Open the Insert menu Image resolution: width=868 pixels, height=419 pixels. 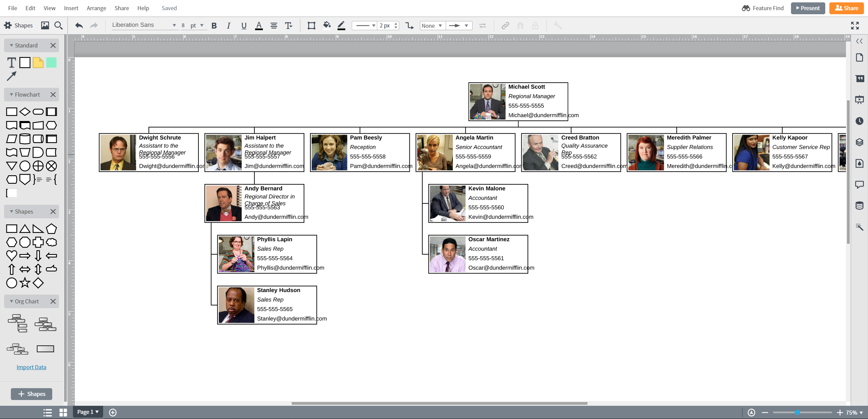click(x=71, y=8)
